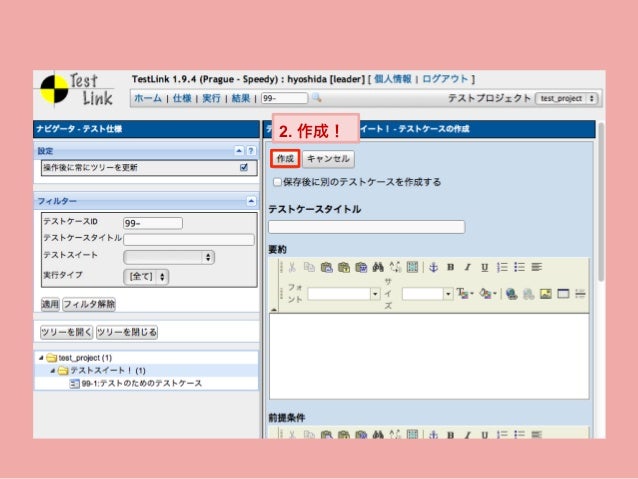Open 結果 in navigation bar
Screen dimensions: 638x479
(x=240, y=98)
